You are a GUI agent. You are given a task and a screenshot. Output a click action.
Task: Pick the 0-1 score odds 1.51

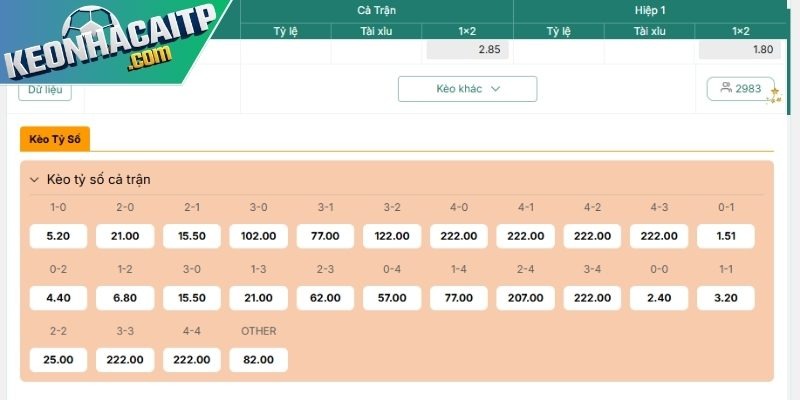tap(726, 236)
